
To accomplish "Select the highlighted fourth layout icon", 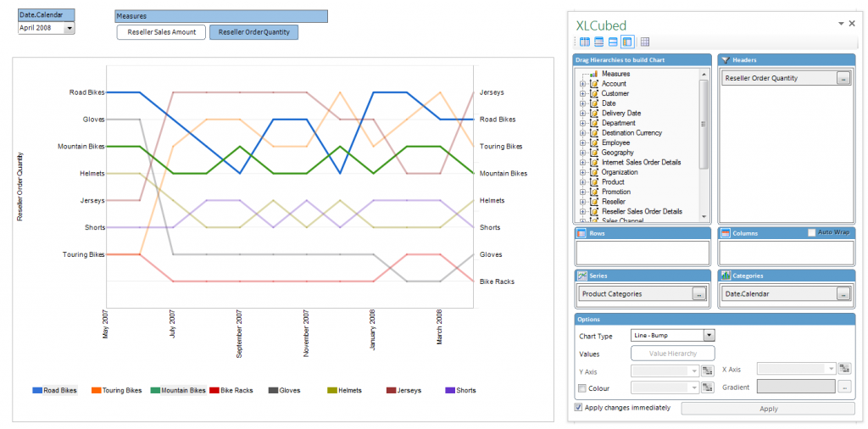I will click(626, 42).
